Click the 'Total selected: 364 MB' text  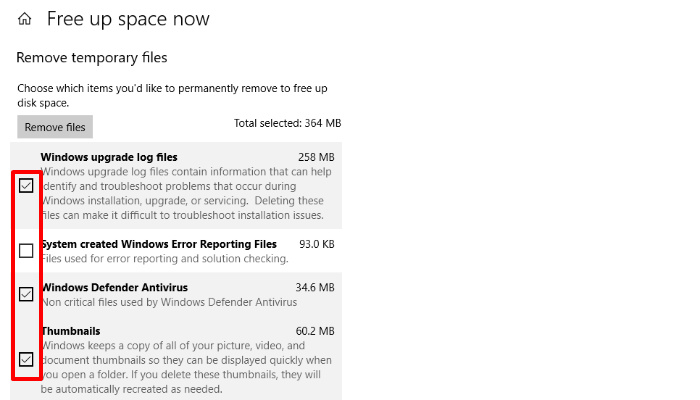tap(287, 123)
